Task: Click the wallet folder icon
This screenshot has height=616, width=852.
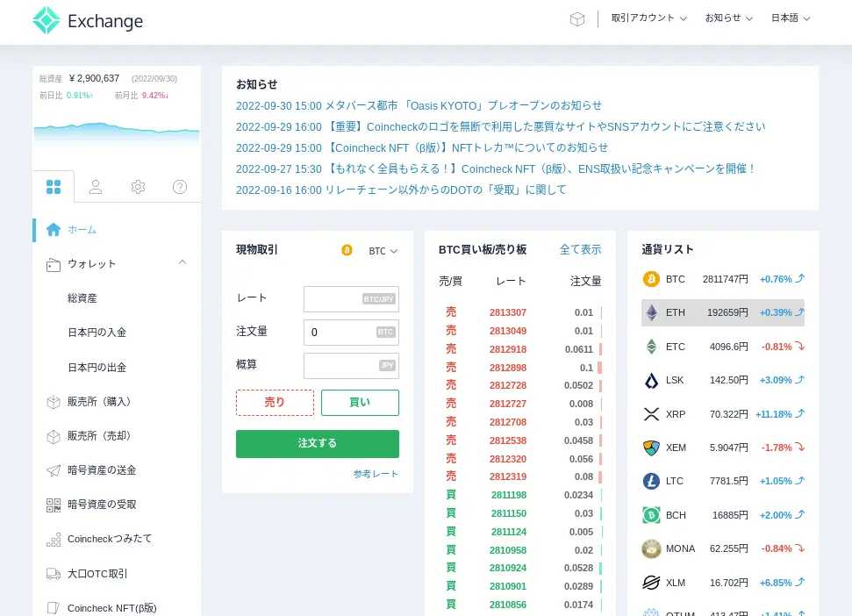Action: click(54, 264)
